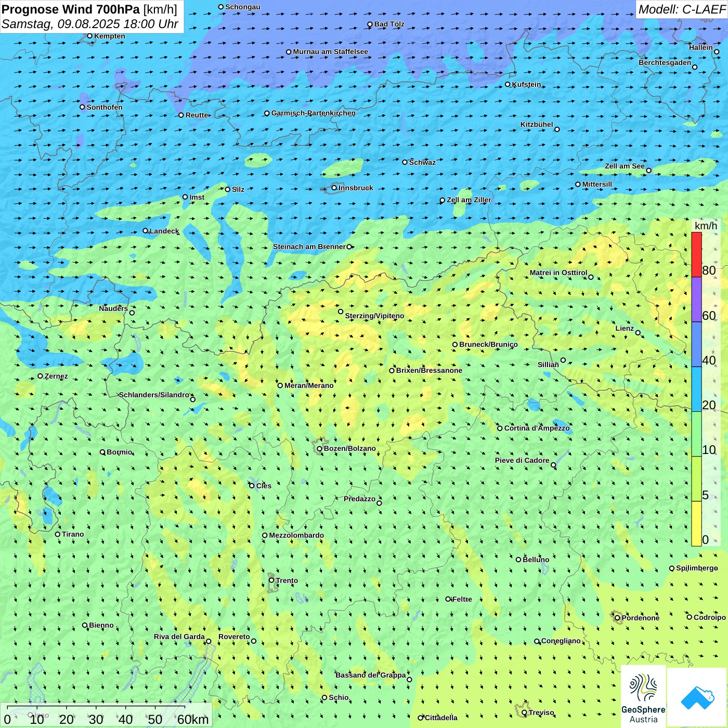Click the Belluno city marker

click(518, 560)
